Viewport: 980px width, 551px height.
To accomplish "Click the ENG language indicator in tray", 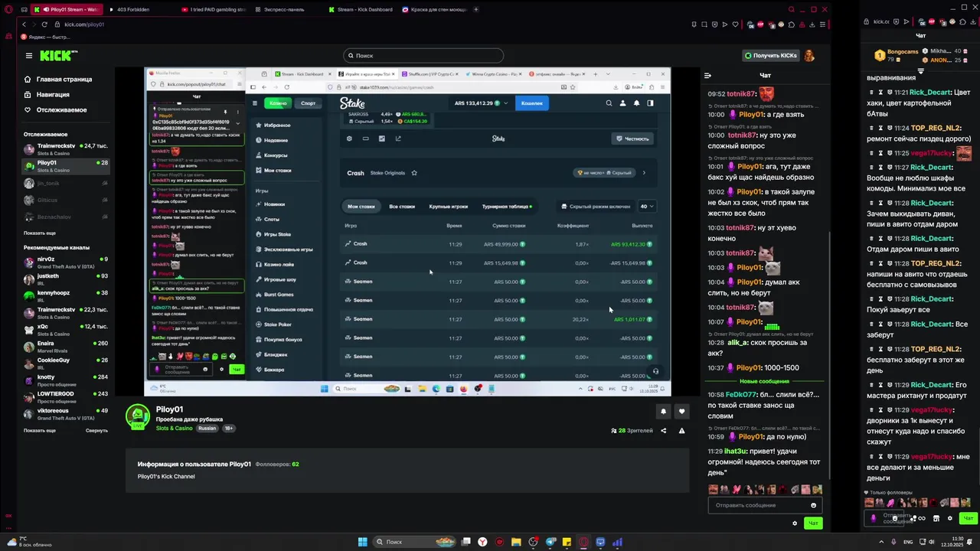I will click(908, 542).
